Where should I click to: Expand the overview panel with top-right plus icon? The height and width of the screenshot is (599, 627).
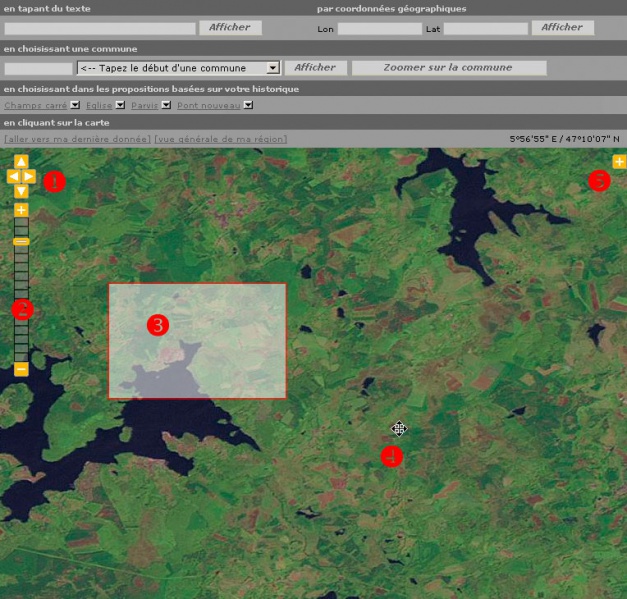coord(619,162)
